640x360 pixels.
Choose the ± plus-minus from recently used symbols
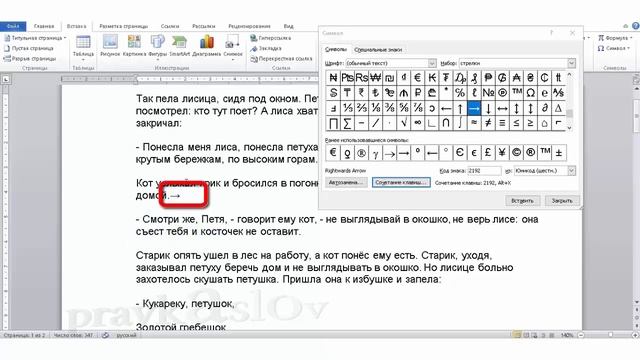point(559,153)
